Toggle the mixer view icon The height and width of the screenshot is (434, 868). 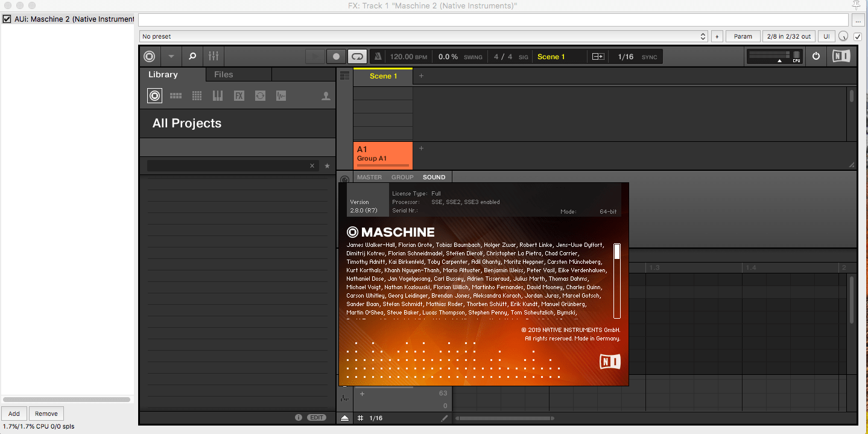(x=214, y=57)
